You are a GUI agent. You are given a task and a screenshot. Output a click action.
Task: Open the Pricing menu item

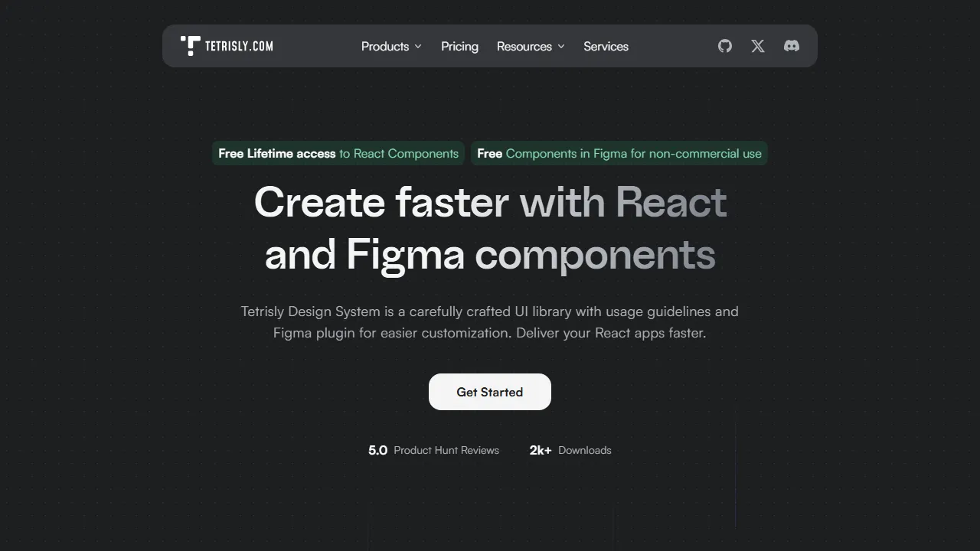click(459, 46)
